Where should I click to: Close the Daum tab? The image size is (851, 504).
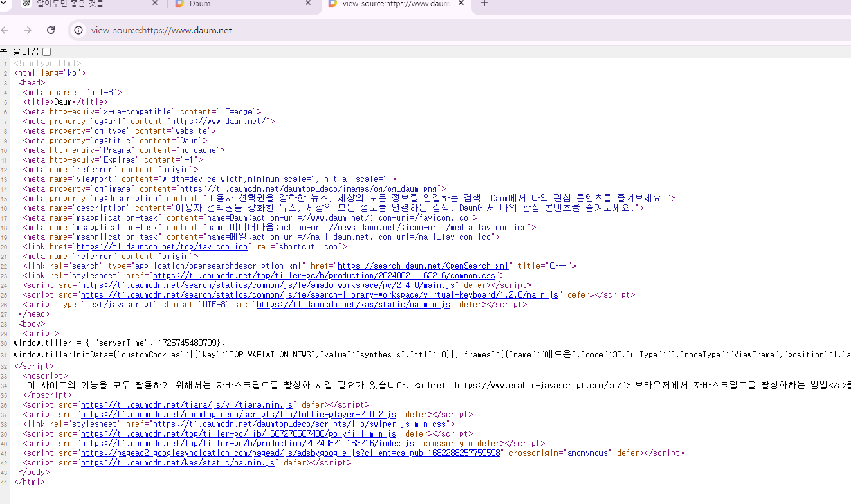(308, 3)
